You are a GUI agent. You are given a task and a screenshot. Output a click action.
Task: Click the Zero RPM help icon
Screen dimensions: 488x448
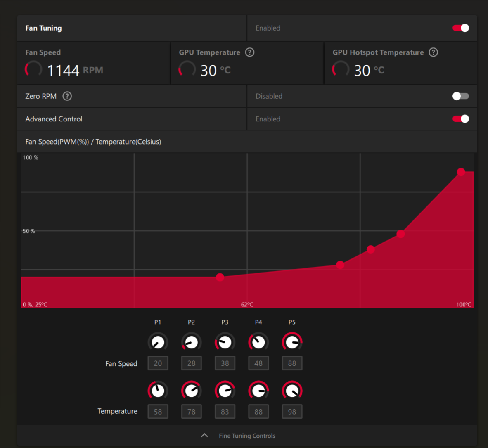[67, 96]
